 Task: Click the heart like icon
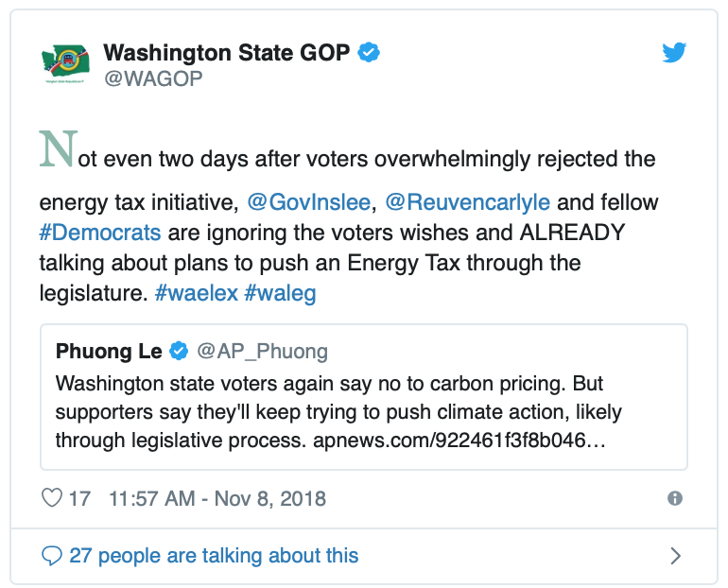coord(52,498)
